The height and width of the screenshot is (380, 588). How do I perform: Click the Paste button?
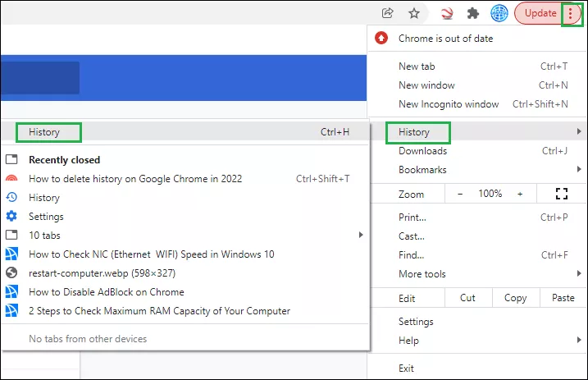(x=563, y=298)
